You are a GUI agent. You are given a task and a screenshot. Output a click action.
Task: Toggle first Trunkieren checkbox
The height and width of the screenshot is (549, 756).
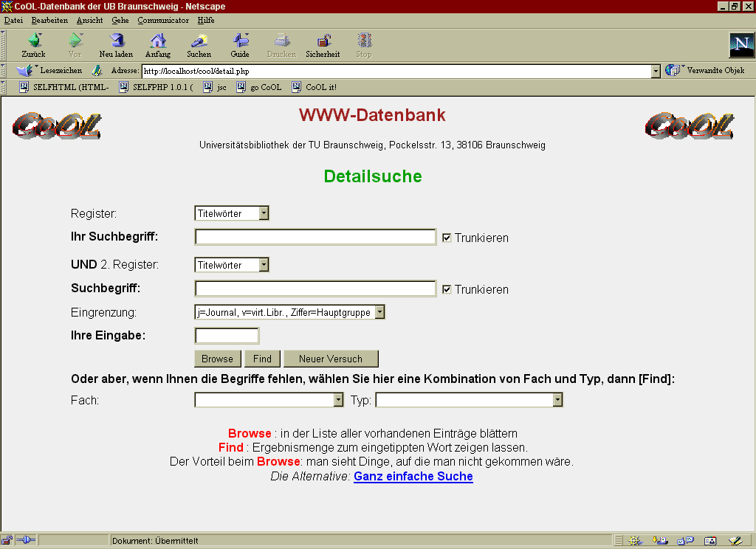pyautogui.click(x=447, y=238)
